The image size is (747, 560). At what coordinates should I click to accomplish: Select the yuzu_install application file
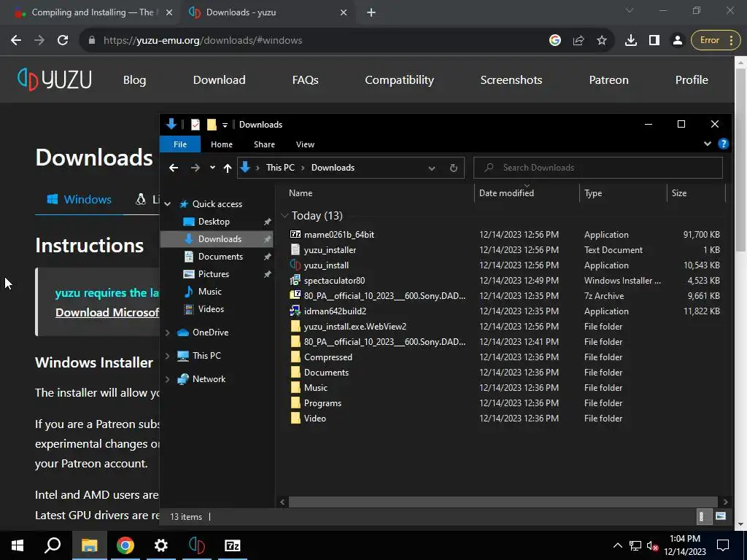tap(326, 265)
